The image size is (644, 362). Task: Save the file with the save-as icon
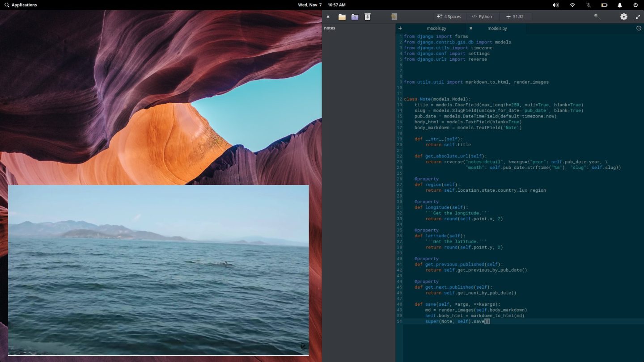tap(368, 17)
